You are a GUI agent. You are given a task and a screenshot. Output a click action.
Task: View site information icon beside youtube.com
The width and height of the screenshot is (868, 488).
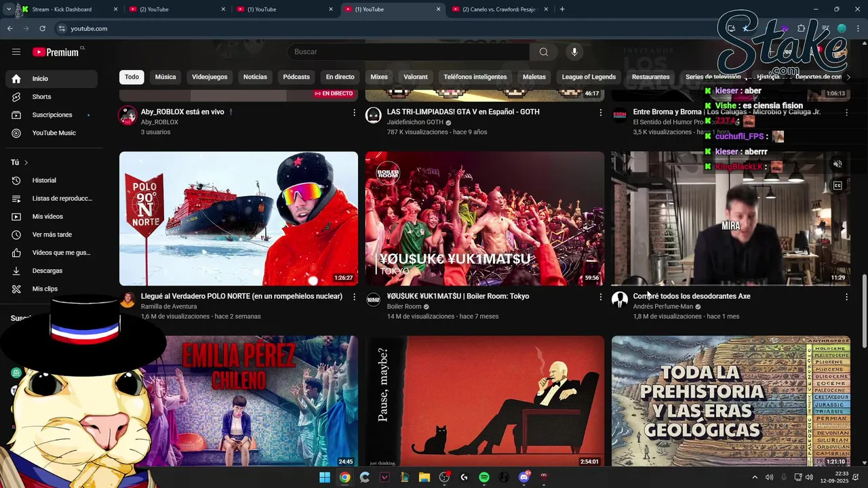62,28
